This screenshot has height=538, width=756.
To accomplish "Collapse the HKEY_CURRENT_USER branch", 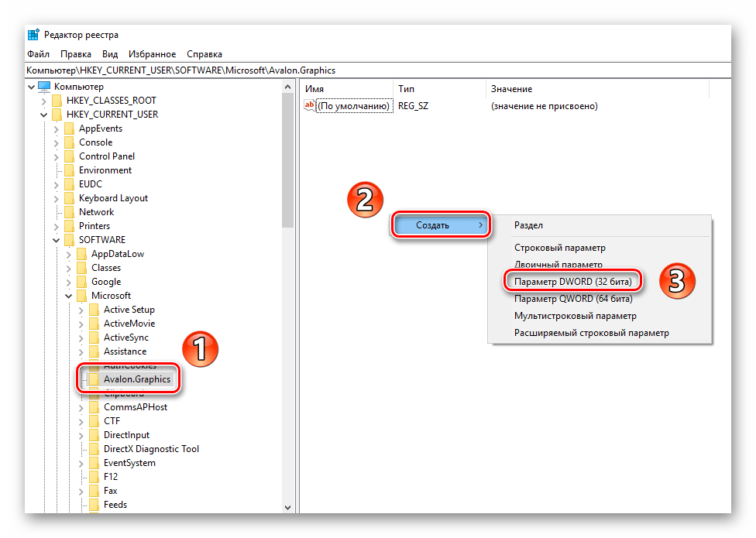I will click(x=44, y=115).
